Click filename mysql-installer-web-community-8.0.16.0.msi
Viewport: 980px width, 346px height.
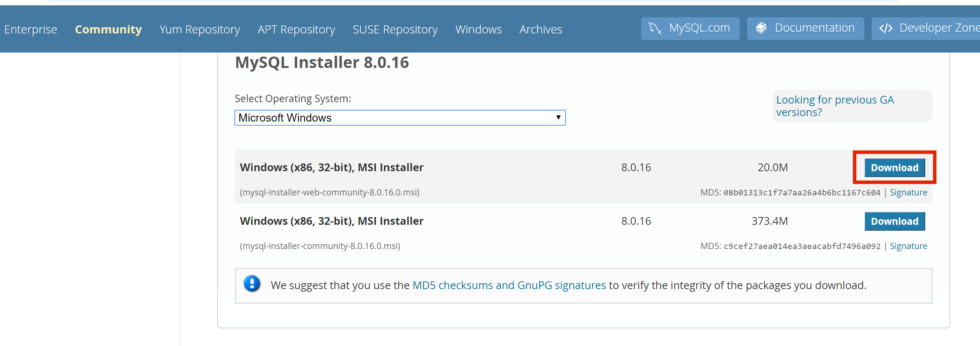330,192
